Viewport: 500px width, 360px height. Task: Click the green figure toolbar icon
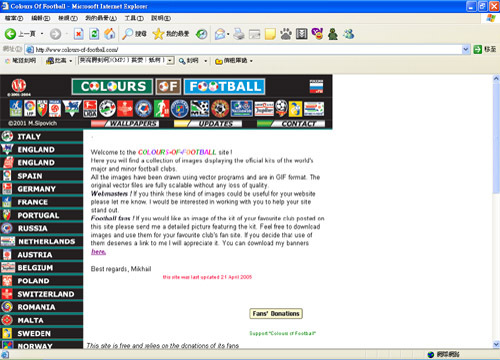(333, 34)
